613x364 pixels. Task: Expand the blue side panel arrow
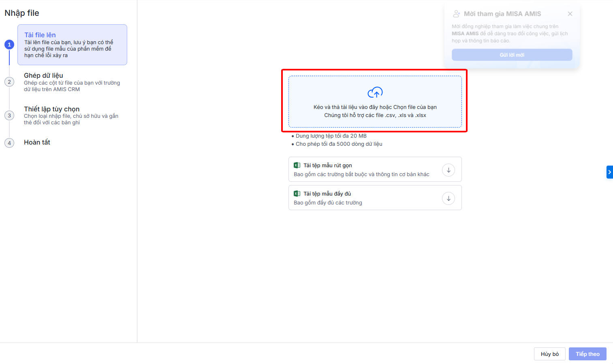(x=609, y=172)
